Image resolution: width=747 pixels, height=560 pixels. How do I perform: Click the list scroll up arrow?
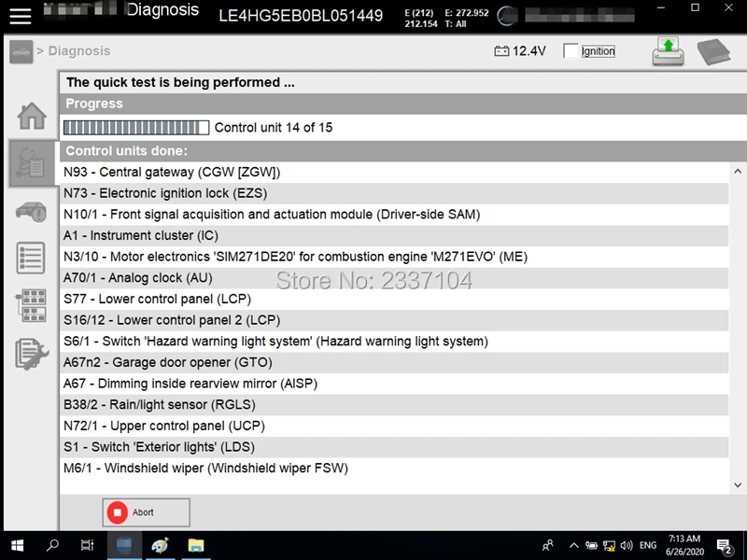[x=738, y=172]
